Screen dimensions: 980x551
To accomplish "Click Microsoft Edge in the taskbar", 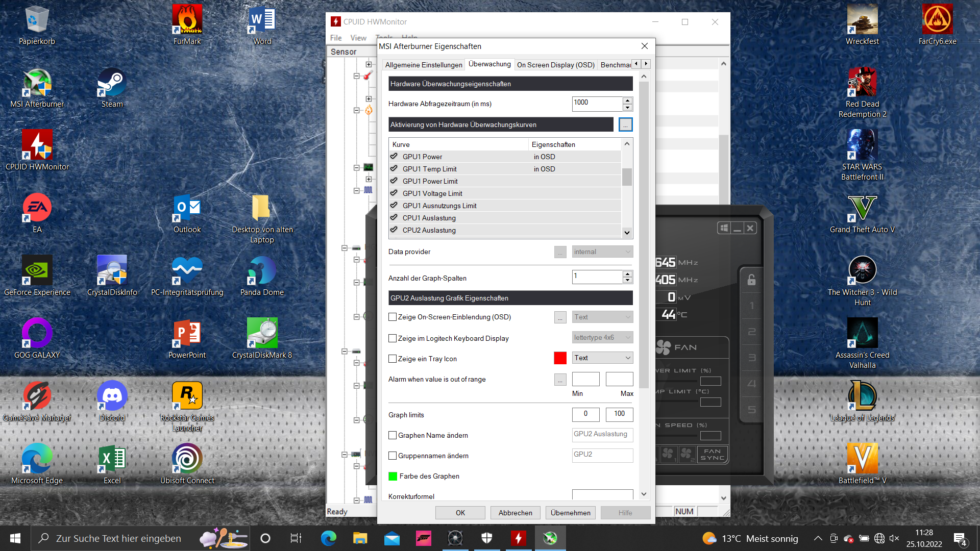I will point(328,538).
